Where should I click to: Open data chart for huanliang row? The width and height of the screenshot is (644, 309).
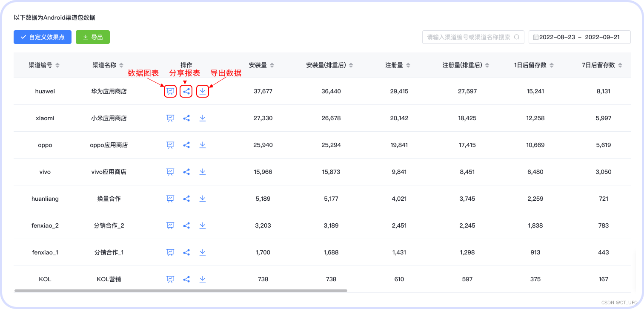click(170, 199)
